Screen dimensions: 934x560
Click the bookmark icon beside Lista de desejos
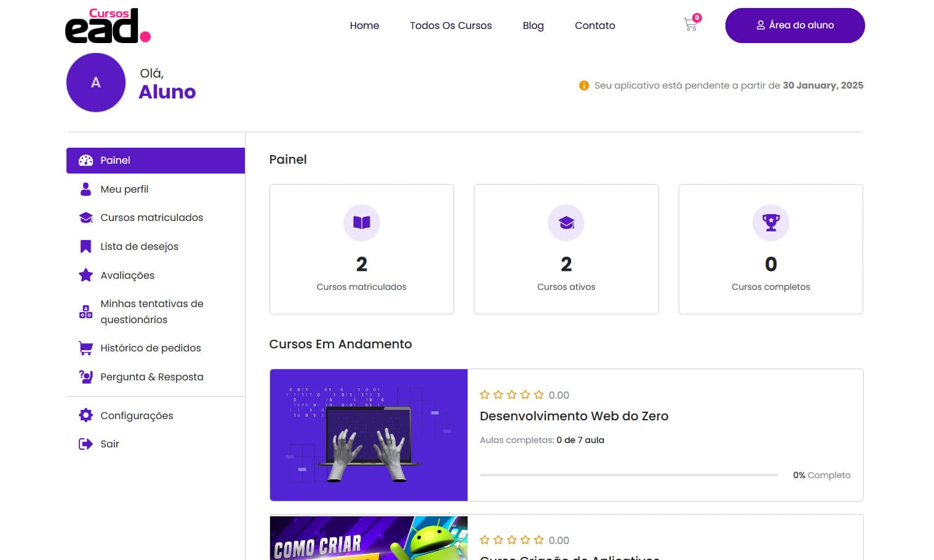coord(86,246)
